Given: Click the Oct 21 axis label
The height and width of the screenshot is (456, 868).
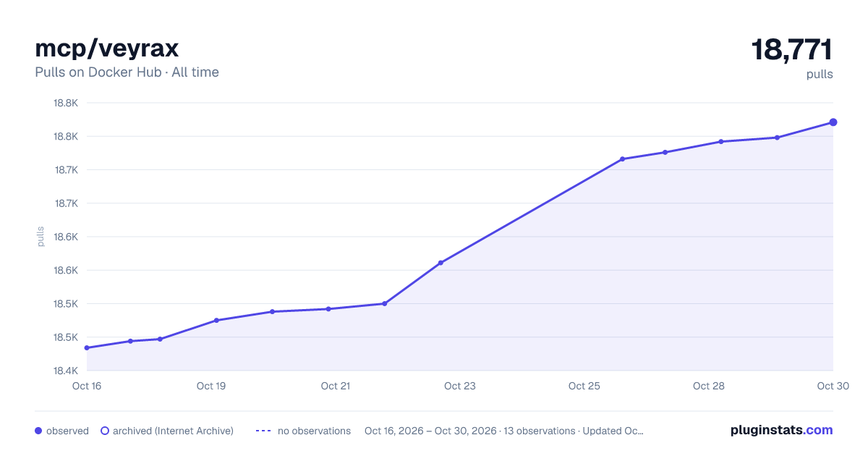Looking at the screenshot, I should tap(336, 386).
